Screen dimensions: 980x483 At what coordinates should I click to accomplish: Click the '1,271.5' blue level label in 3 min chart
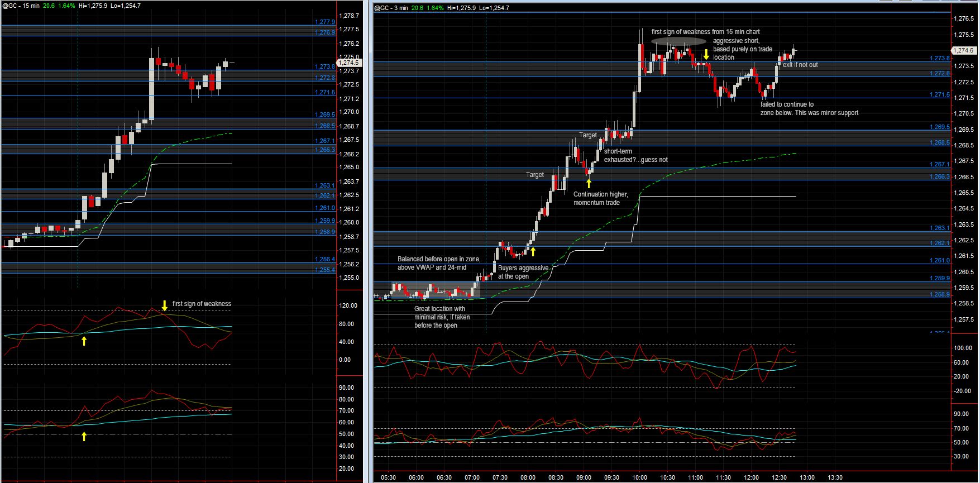[x=939, y=94]
